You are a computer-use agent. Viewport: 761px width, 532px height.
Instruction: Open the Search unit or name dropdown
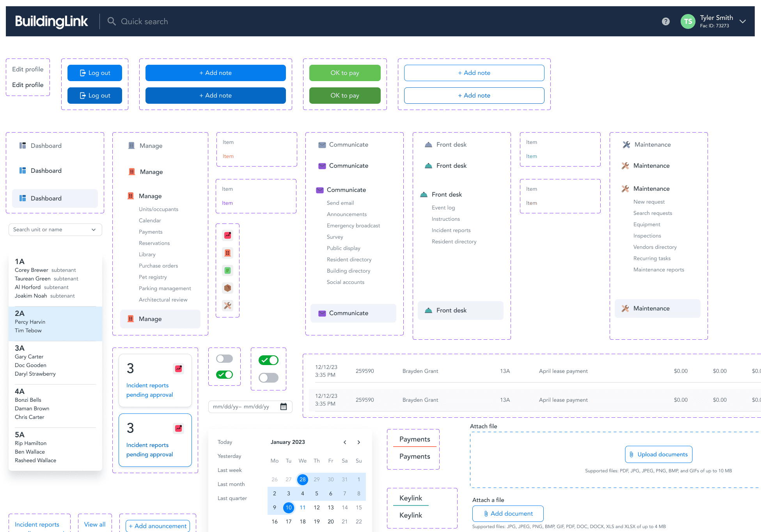55,229
